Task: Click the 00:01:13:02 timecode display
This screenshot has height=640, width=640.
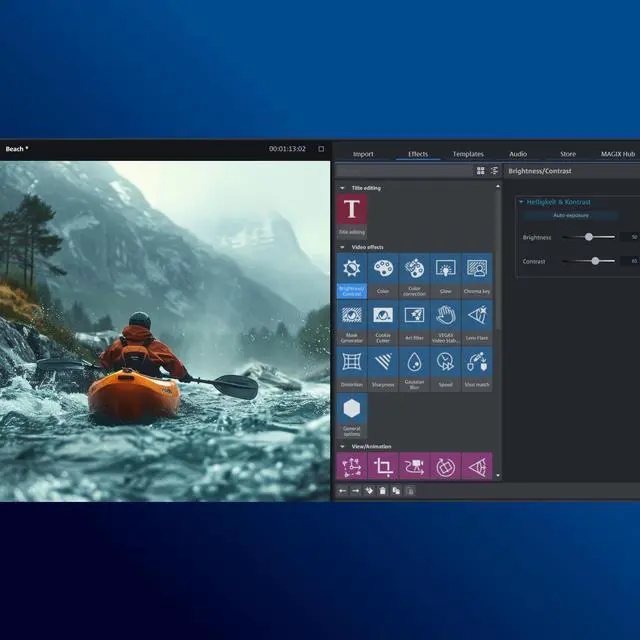Action: coord(287,149)
